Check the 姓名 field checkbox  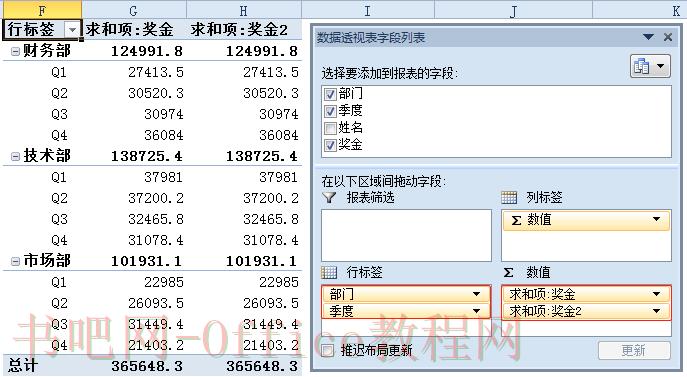330,128
